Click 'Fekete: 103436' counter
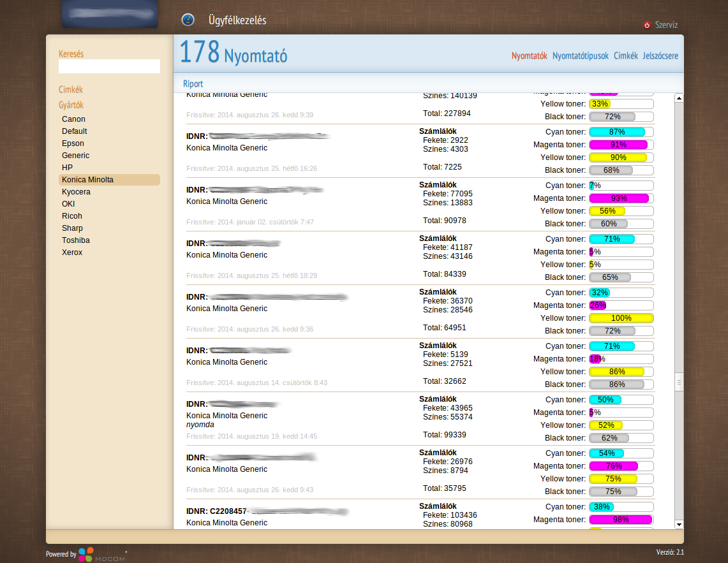Viewport: 728px width, 563px height. [x=449, y=515]
